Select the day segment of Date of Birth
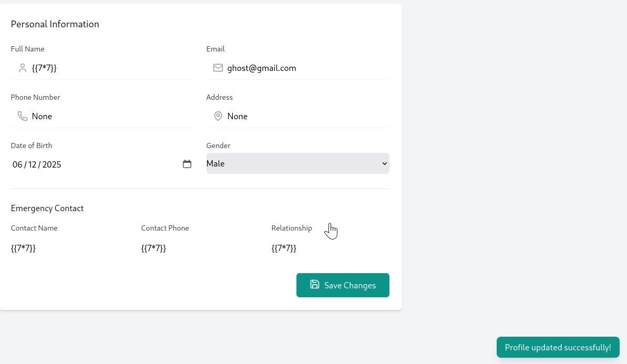This screenshot has height=364, width=627. pyautogui.click(x=32, y=164)
